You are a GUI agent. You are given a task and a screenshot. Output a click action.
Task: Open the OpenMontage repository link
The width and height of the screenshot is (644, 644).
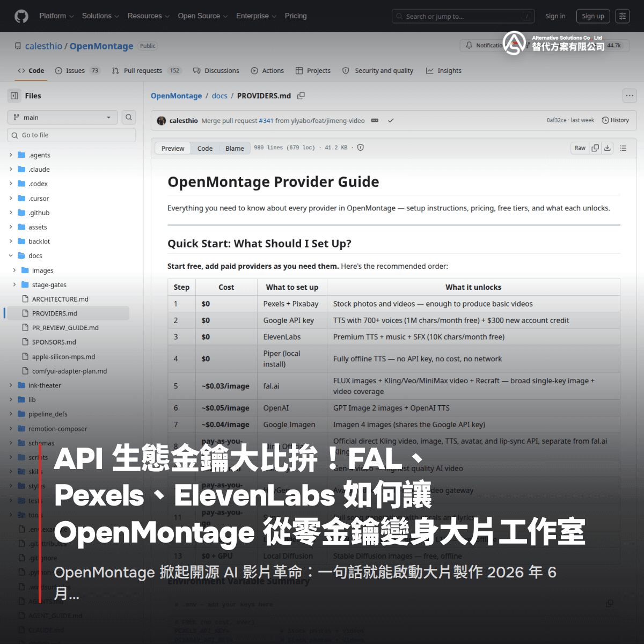click(101, 46)
